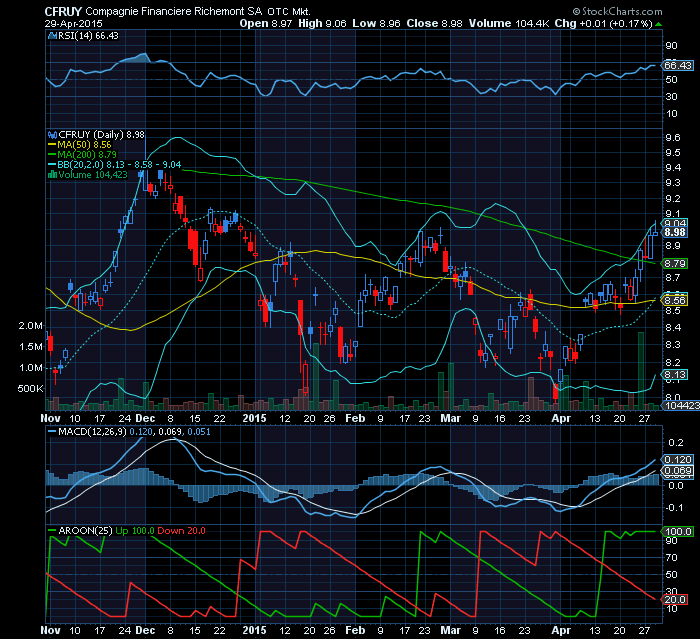Screen dimensions: 700x639
Task: Click the MACD(12,26,9) legend label
Action: coord(92,432)
